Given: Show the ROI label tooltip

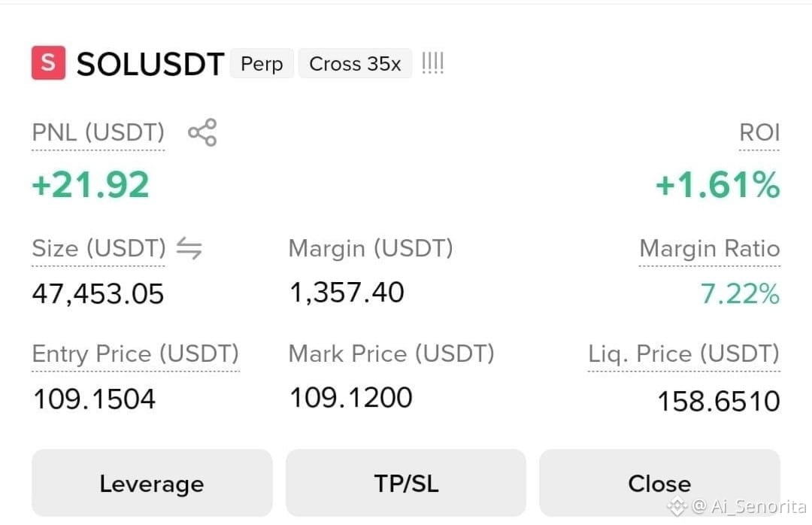Looking at the screenshot, I should (x=759, y=132).
